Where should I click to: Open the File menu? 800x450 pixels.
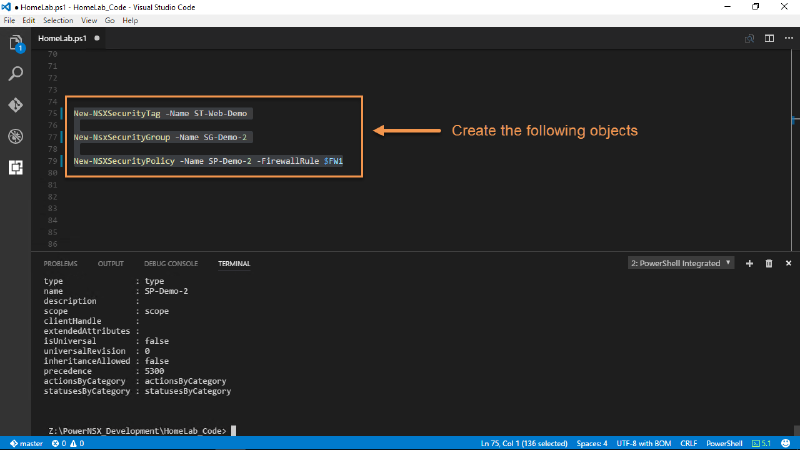coord(9,20)
